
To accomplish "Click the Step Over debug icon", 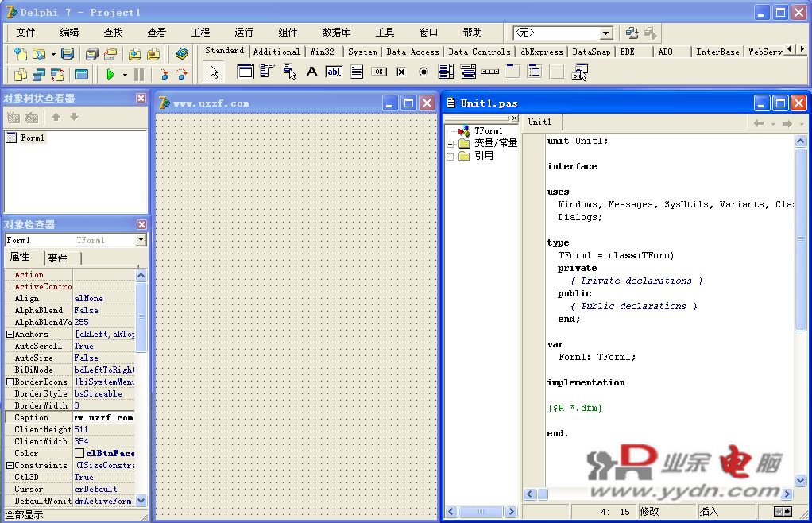I will tap(182, 75).
